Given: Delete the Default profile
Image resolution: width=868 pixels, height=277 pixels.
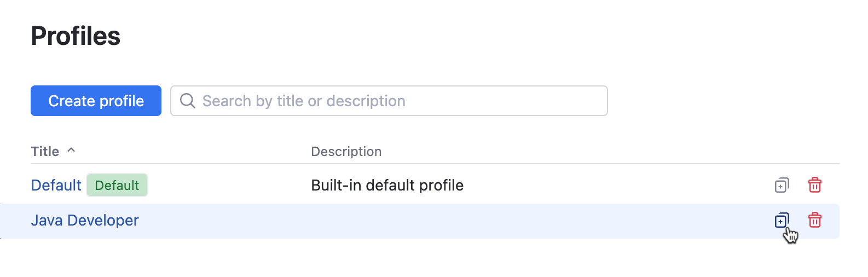Looking at the screenshot, I should point(814,185).
